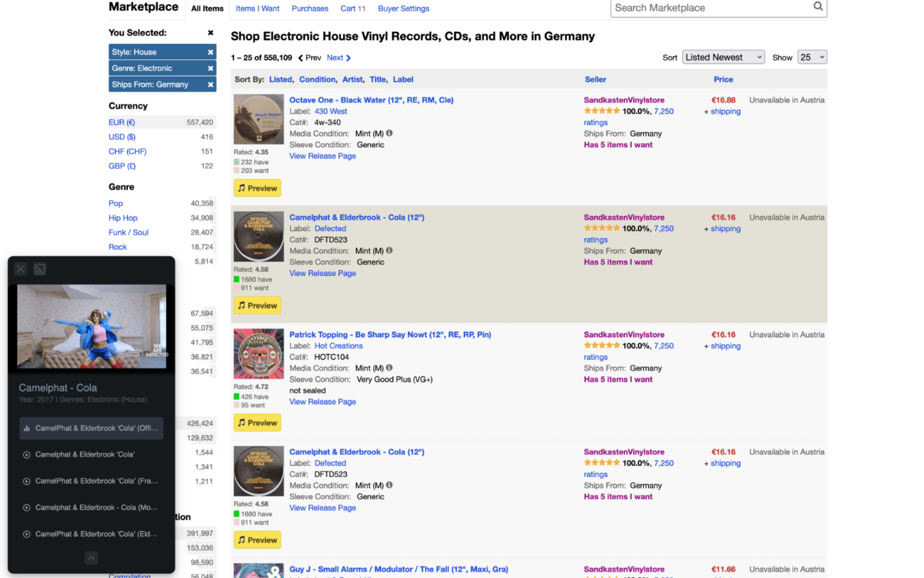The width and height of the screenshot is (924, 578).
Task: Click the search magnifier icon
Action: pyautogui.click(x=818, y=7)
